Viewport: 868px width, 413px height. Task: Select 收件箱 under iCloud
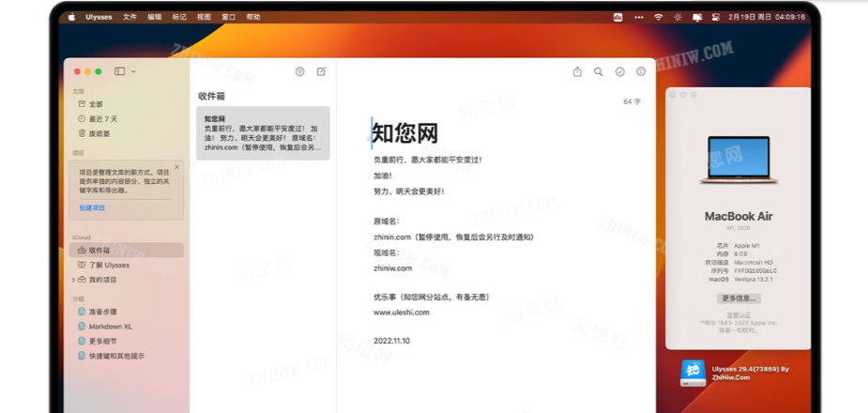[x=127, y=251]
